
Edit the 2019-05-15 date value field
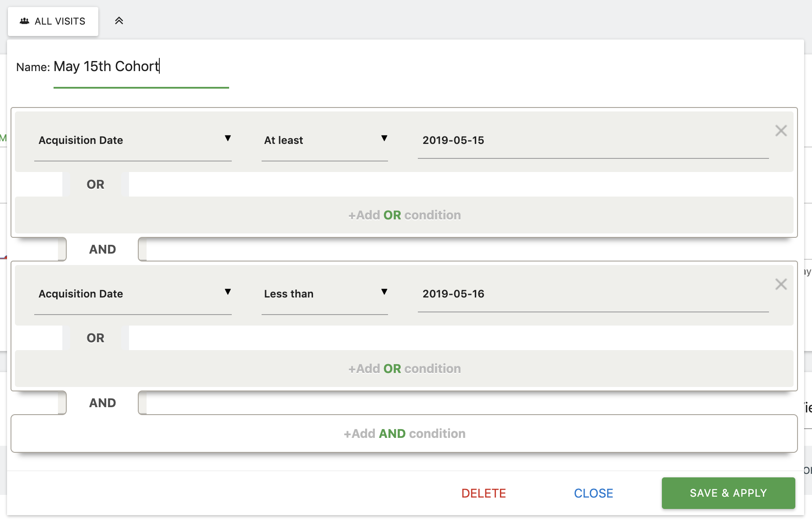pyautogui.click(x=593, y=140)
